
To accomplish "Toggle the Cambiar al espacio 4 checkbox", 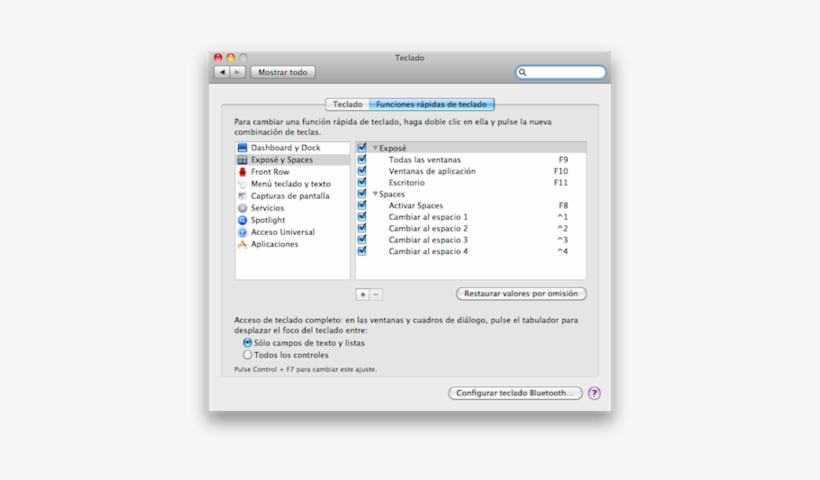I will point(362,252).
